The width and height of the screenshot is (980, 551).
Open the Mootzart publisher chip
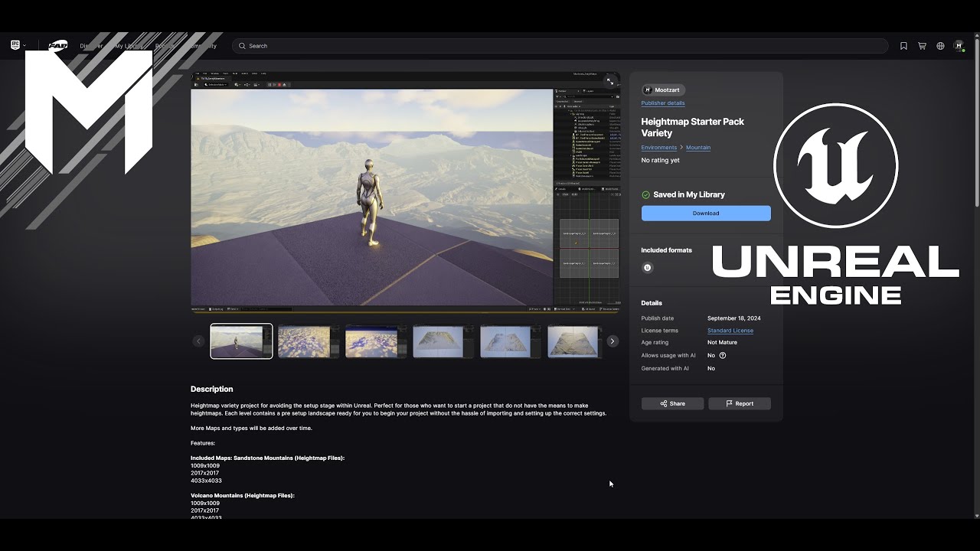click(662, 90)
